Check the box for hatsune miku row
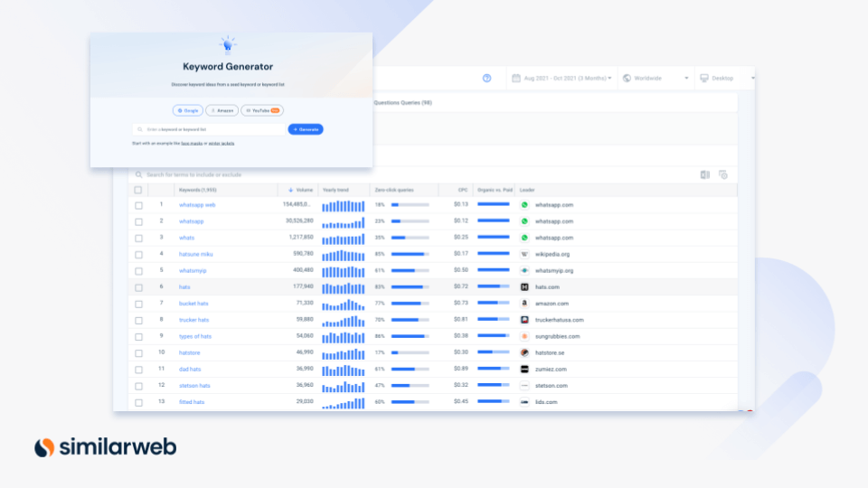868x488 pixels. pos(138,255)
